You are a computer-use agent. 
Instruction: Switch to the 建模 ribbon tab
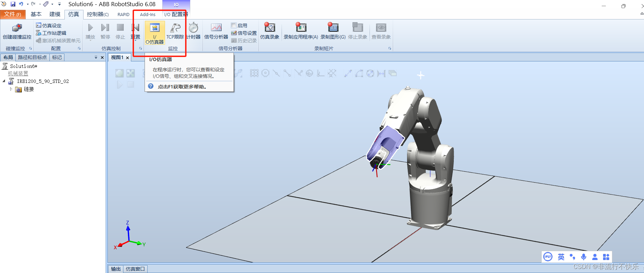pos(55,14)
